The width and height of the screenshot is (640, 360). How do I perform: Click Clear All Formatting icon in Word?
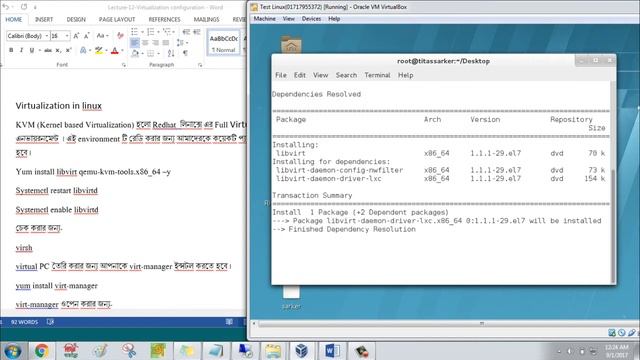point(120,36)
